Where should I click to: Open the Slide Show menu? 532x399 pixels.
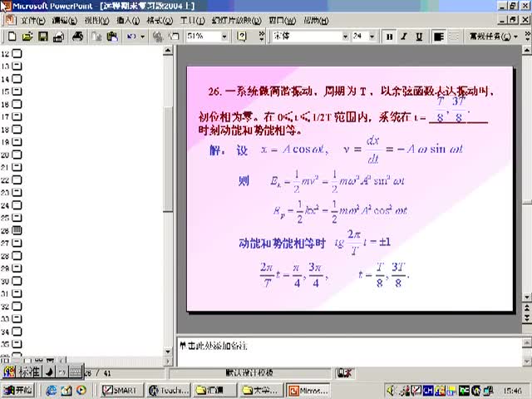click(236, 21)
